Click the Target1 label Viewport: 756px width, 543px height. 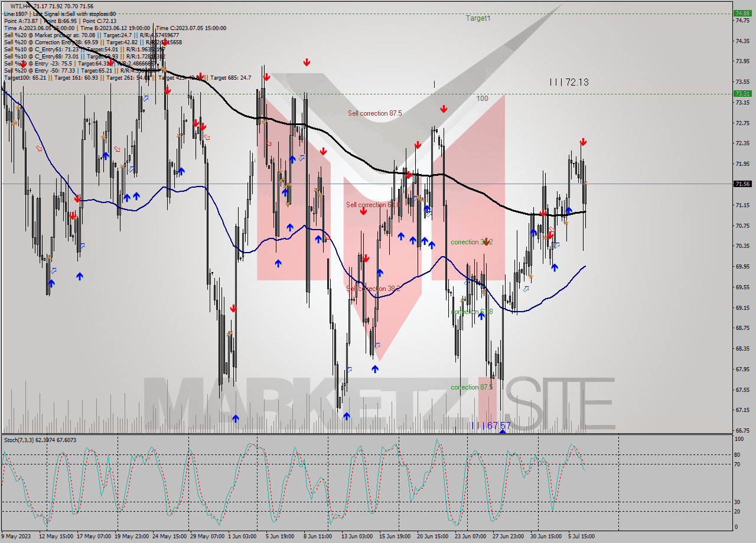478,18
